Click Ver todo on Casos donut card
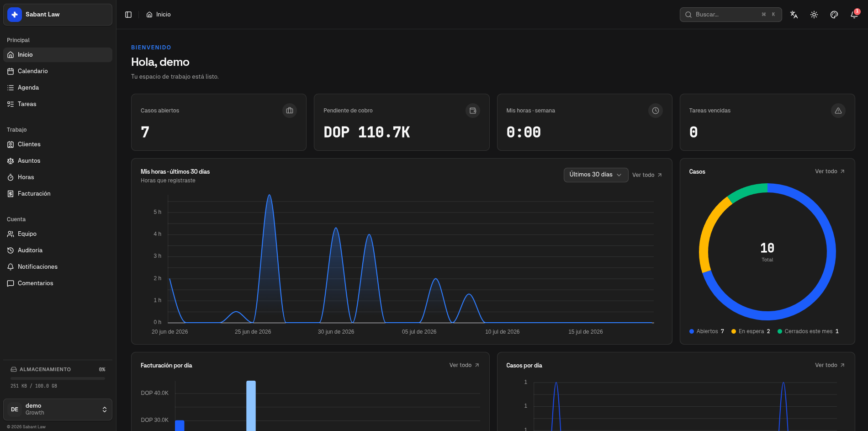This screenshot has height=431, width=868. tap(830, 171)
